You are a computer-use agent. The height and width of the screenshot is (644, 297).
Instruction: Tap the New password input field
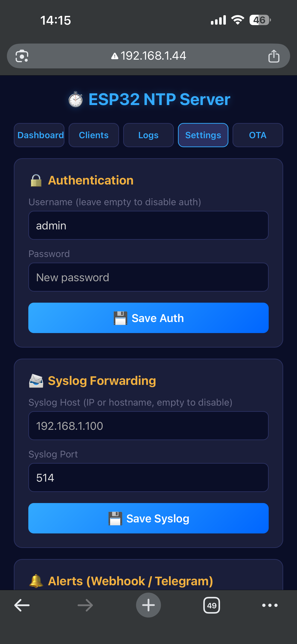click(148, 277)
